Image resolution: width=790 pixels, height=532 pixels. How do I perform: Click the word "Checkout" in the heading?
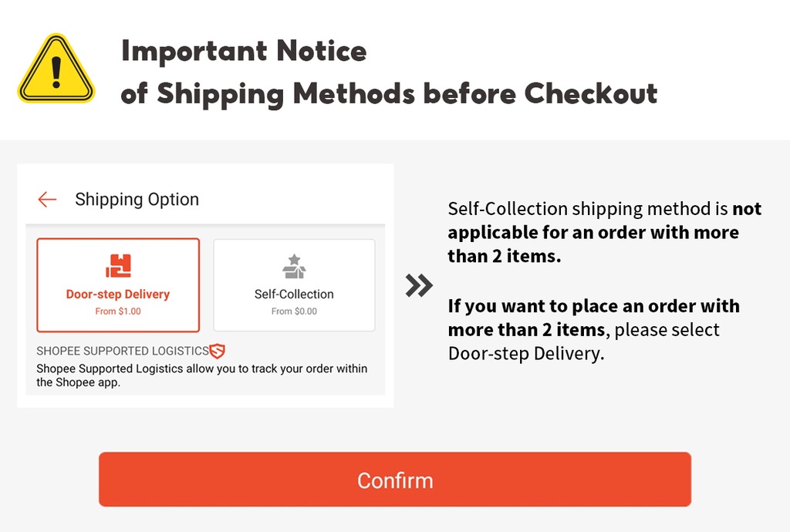point(591,93)
